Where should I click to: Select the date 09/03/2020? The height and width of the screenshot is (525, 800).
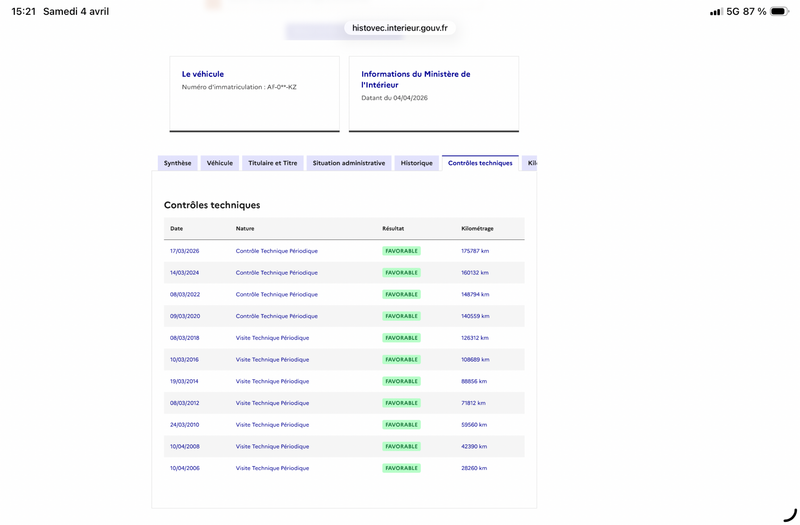point(185,316)
